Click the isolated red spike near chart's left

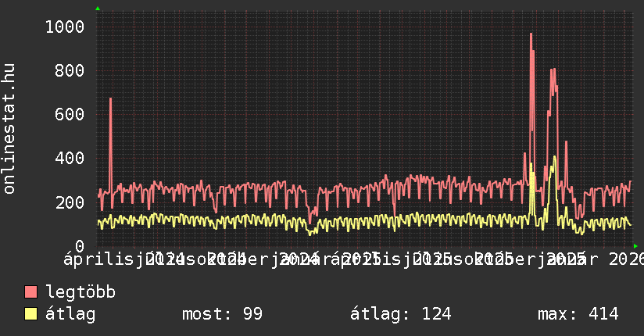tap(110, 100)
